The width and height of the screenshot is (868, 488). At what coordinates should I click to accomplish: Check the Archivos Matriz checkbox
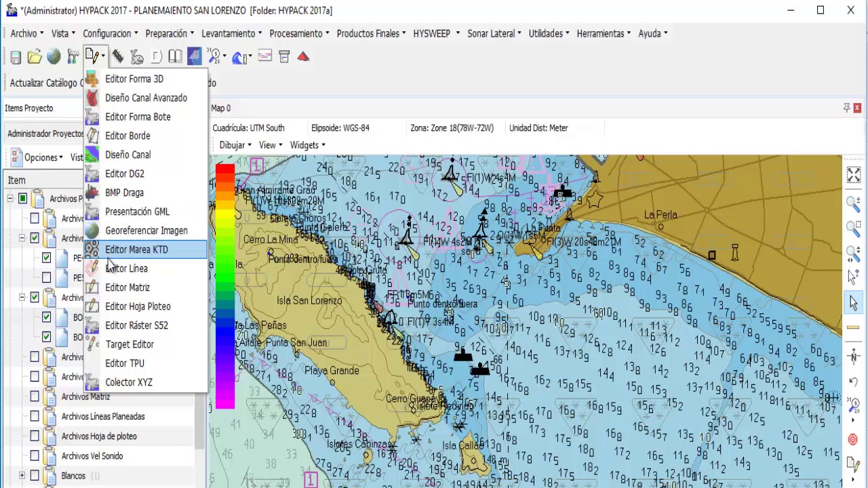point(35,396)
